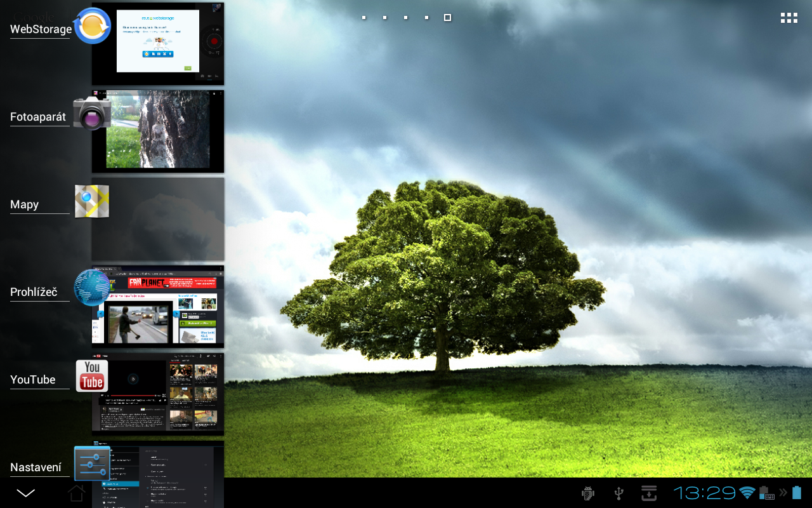Tap the clock to open notifications

point(704,493)
